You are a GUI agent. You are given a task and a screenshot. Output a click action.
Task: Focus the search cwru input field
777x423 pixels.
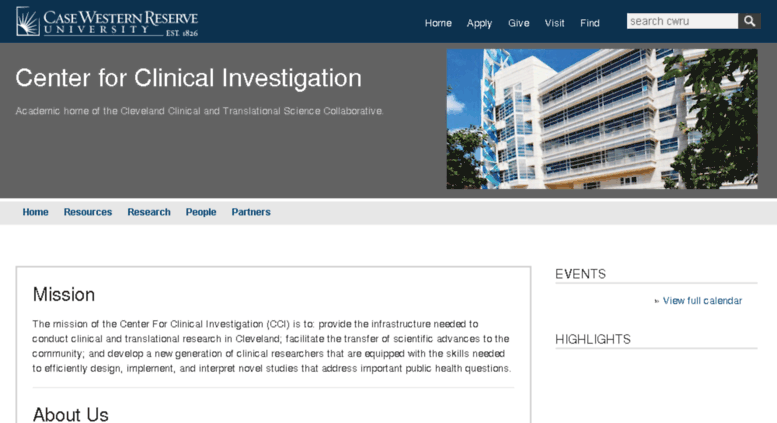pos(682,21)
